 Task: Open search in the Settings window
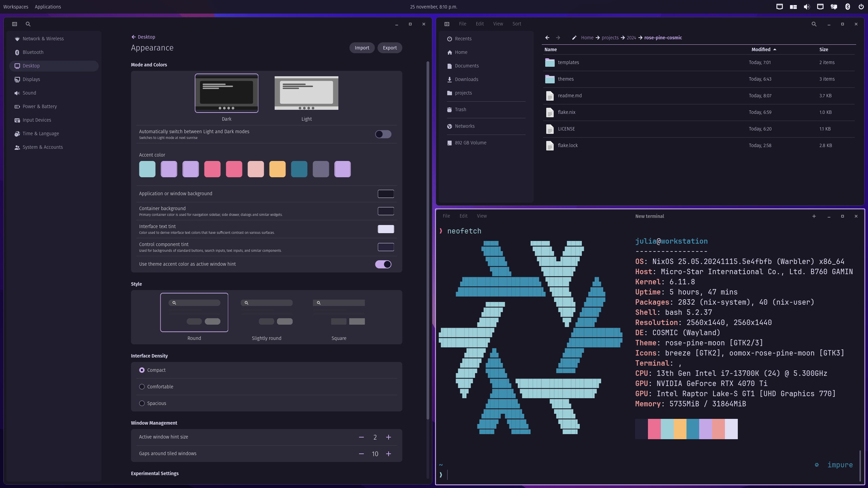[28, 24]
